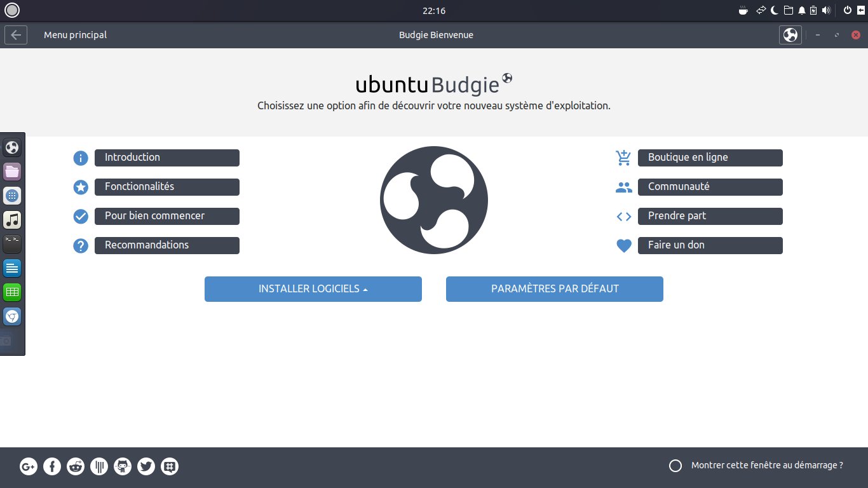Go back with the arrow button
868x488 pixels.
(x=16, y=35)
